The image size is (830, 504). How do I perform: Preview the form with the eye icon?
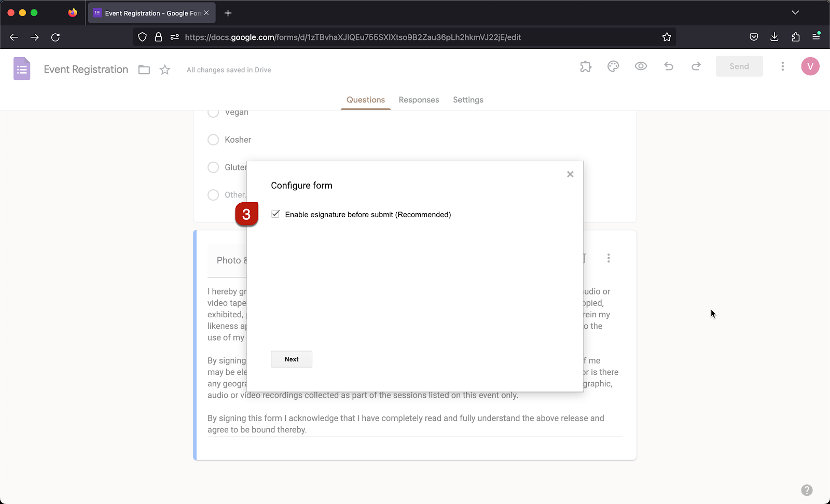(641, 66)
